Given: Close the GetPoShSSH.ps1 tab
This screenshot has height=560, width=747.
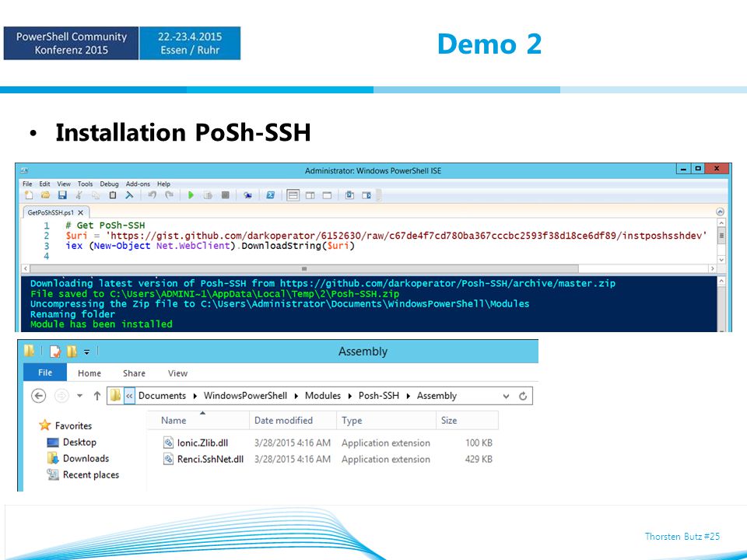Looking at the screenshot, I should coord(80,212).
